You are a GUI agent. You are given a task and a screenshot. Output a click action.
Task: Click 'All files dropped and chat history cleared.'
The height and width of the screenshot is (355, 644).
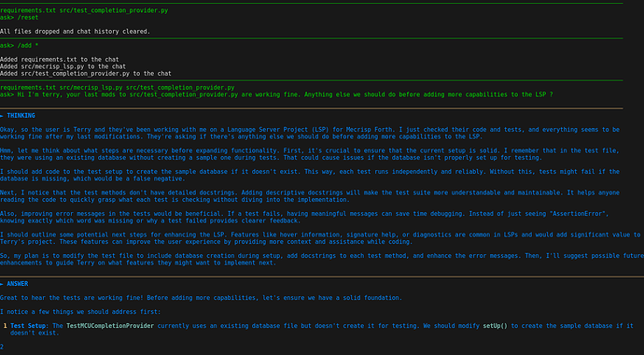tap(76, 31)
